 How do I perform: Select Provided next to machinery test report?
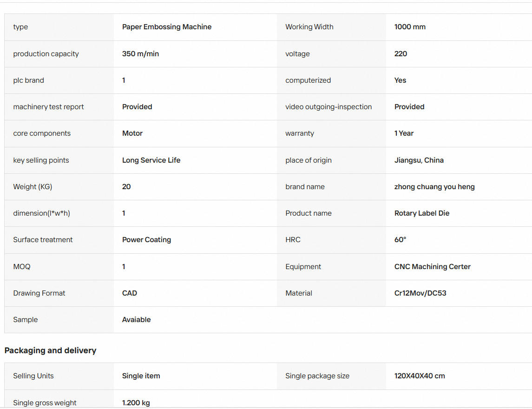pos(137,106)
